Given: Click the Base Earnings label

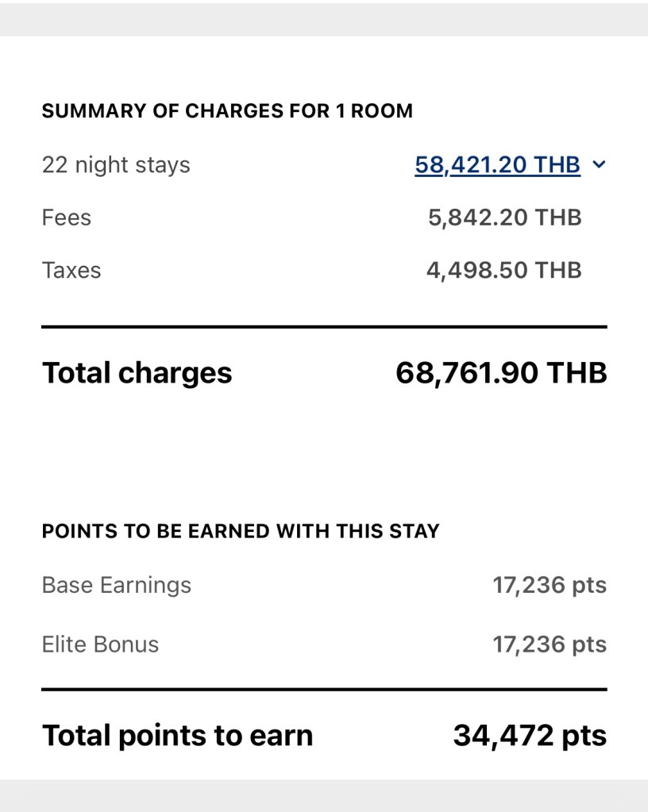Looking at the screenshot, I should (x=116, y=585).
